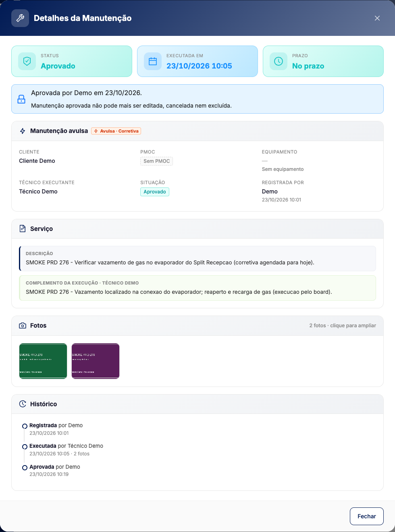This screenshot has height=532, width=395.
Task: Click 'Aprovada por Demo em 23/10/2026.' text
Action: click(86, 93)
